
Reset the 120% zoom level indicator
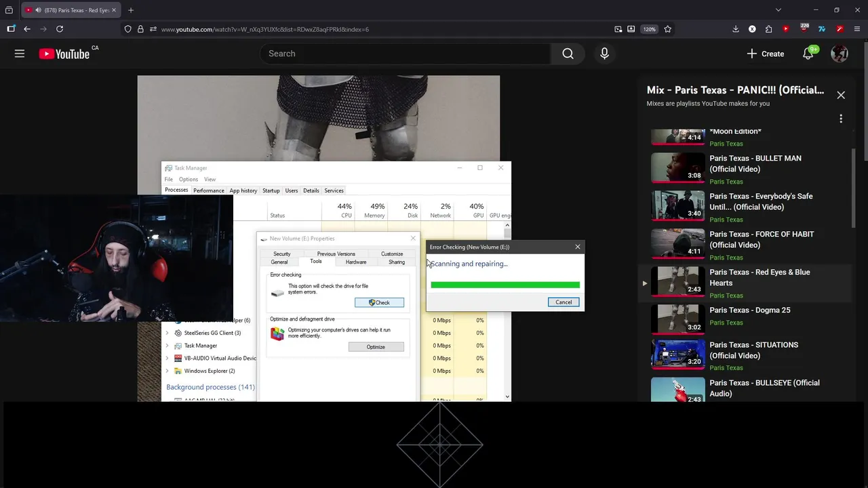[650, 29]
